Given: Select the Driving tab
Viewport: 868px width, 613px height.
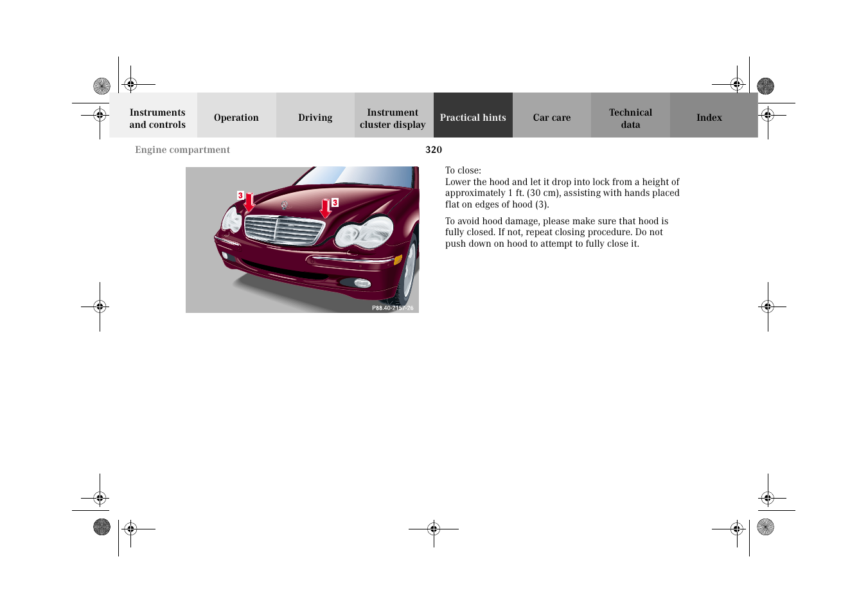Looking at the screenshot, I should point(315,115).
